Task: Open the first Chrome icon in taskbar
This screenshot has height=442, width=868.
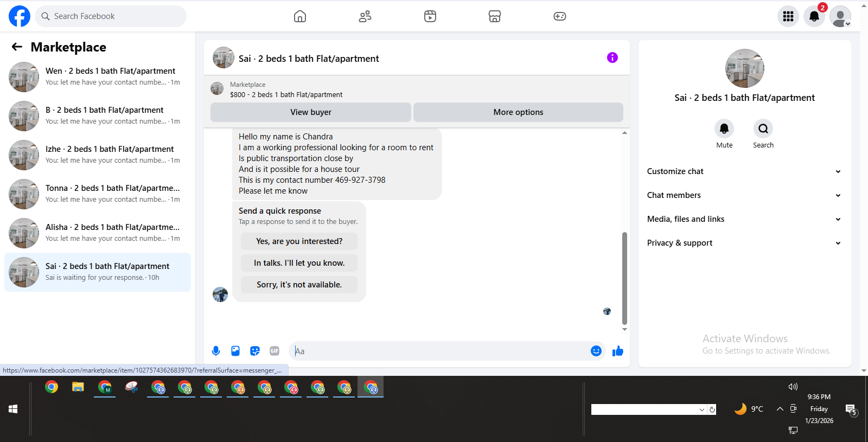Action: [52, 387]
